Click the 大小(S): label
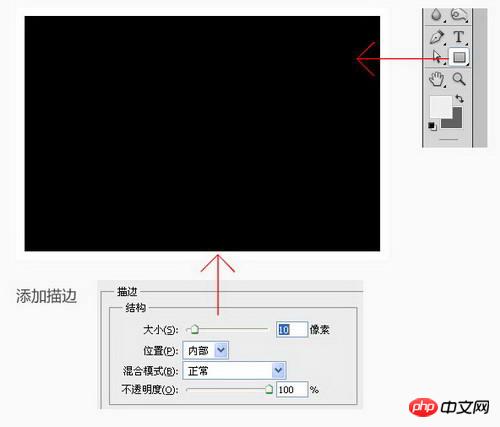 point(160,330)
